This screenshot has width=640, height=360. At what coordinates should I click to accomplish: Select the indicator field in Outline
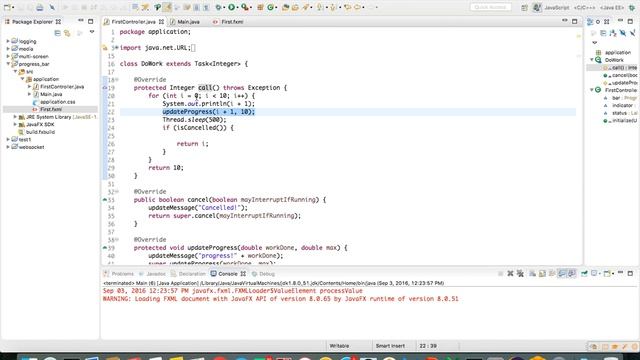(622, 105)
